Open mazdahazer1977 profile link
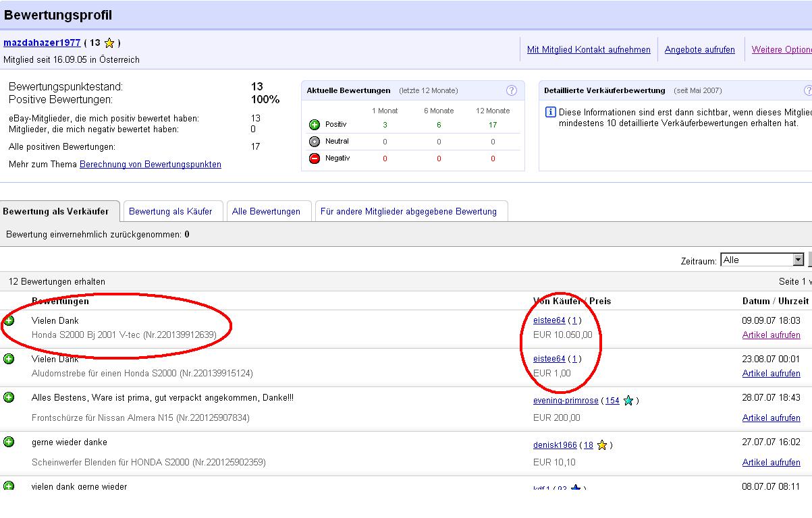 [42, 42]
